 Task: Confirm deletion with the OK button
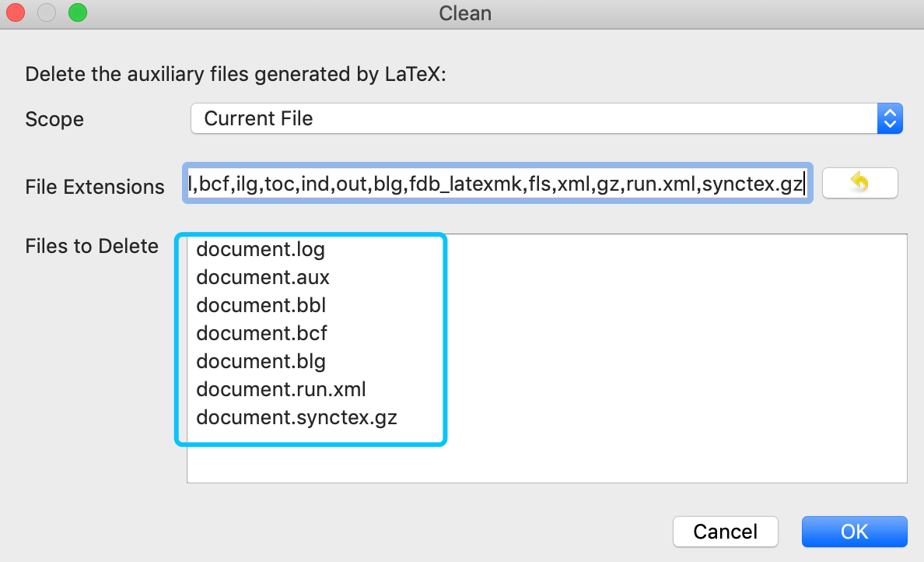point(854,531)
